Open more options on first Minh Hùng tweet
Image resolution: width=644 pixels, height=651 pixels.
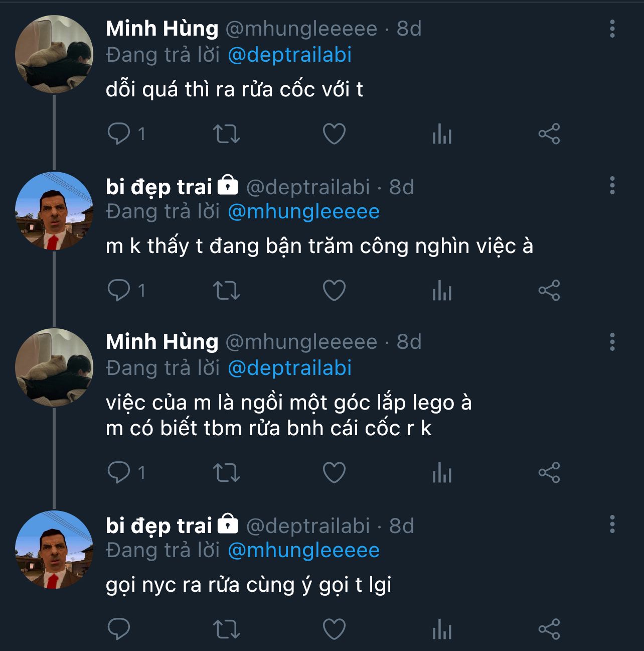coord(612,29)
